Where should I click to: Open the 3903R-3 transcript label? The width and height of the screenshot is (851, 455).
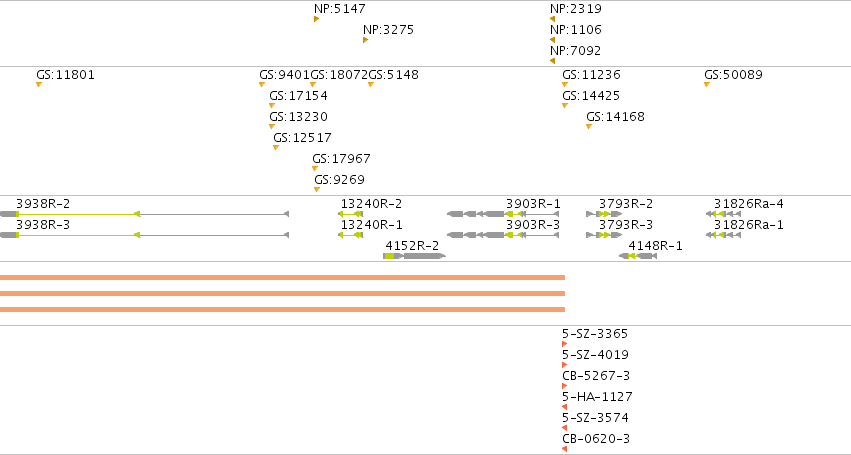tap(533, 225)
